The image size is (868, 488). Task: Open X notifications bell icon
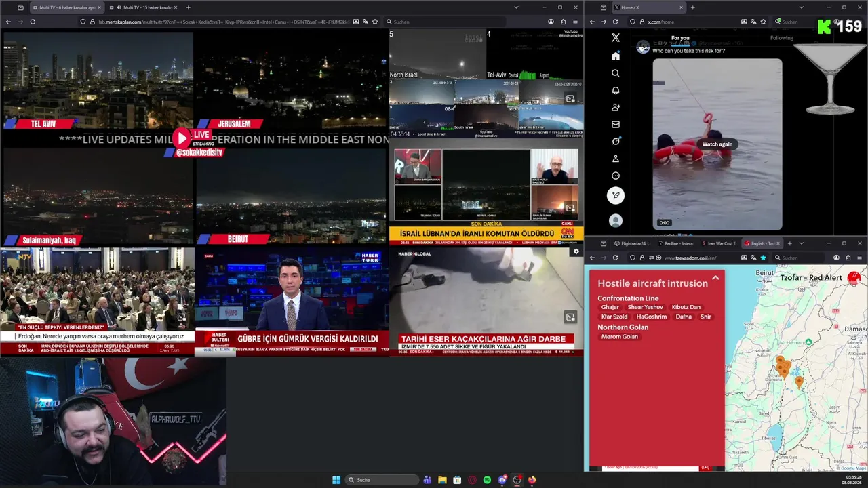point(616,90)
